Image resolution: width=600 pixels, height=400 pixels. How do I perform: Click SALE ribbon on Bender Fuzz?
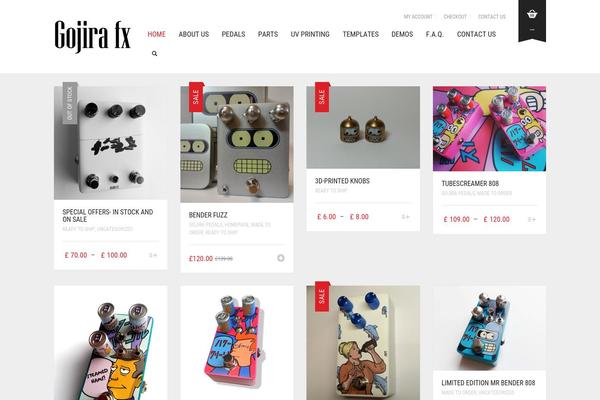pos(196,97)
